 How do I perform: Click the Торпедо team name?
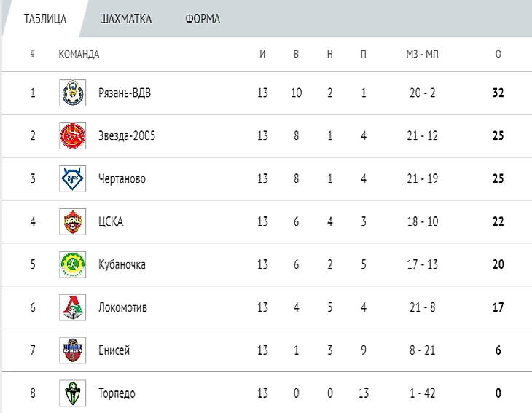pyautogui.click(x=117, y=394)
